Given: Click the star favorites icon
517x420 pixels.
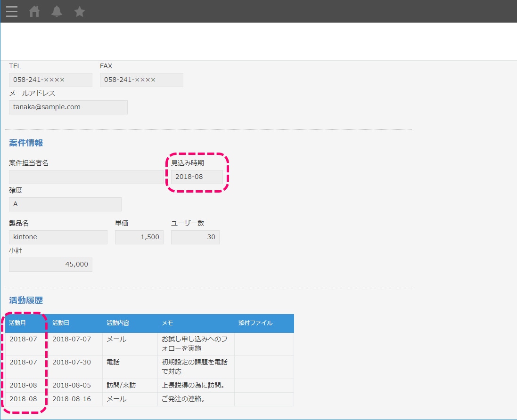Looking at the screenshot, I should pos(79,11).
